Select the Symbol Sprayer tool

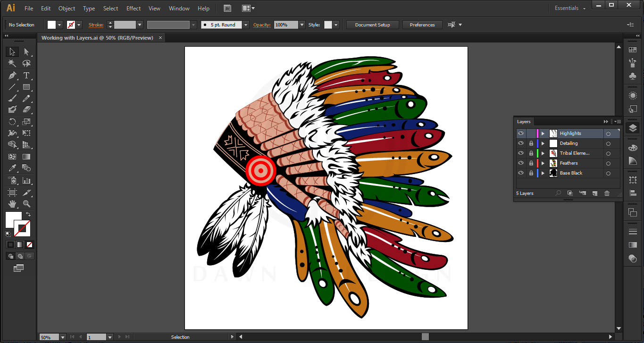pos(12,180)
